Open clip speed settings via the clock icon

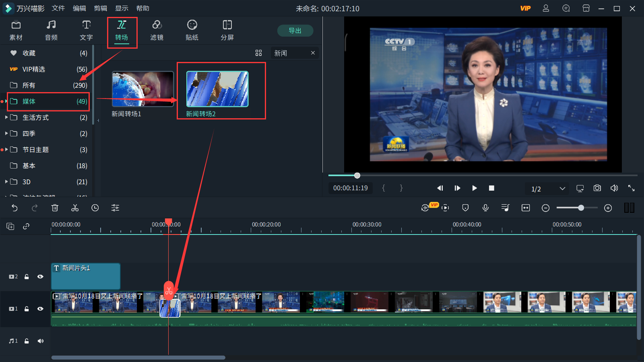(x=95, y=208)
